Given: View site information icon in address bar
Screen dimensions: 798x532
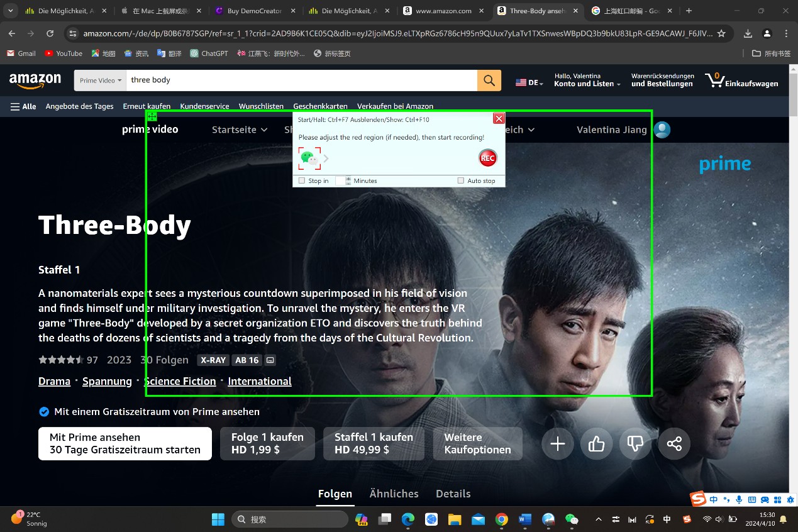Looking at the screenshot, I should click(73, 33).
